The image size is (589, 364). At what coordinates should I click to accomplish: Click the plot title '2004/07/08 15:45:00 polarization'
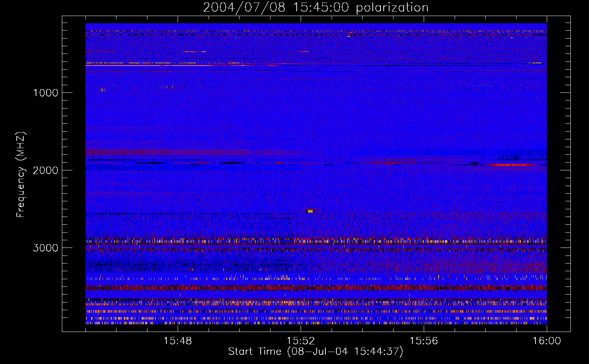316,7
